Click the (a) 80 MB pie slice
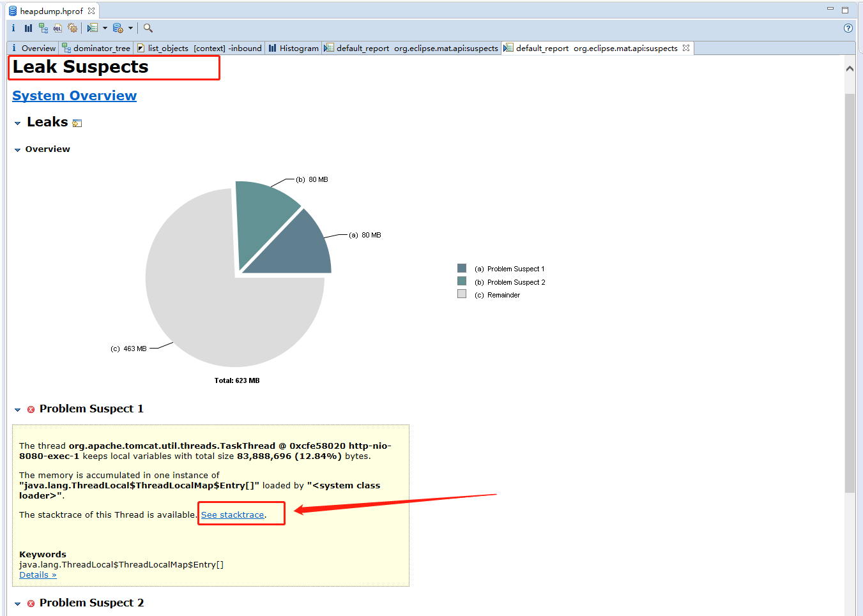The width and height of the screenshot is (863, 616). tap(297, 249)
